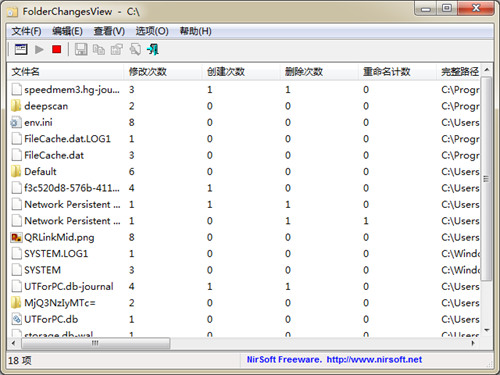
Task: Stop monitoring with the red square icon
Action: (57, 50)
